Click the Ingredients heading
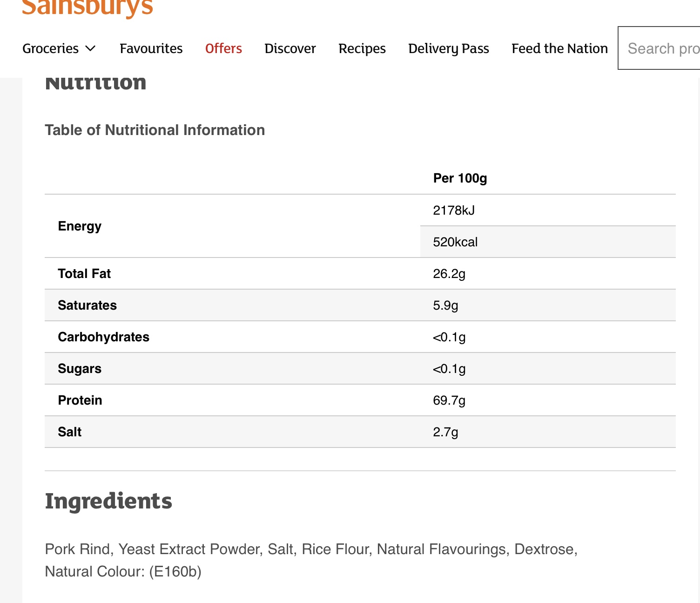Image resolution: width=700 pixels, height=603 pixels. tap(108, 501)
